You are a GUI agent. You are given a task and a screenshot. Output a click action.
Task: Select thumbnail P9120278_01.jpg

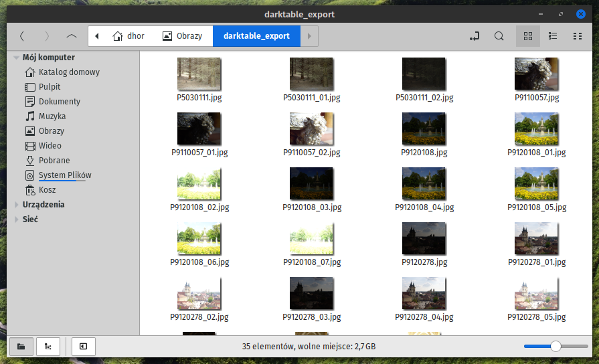point(536,239)
